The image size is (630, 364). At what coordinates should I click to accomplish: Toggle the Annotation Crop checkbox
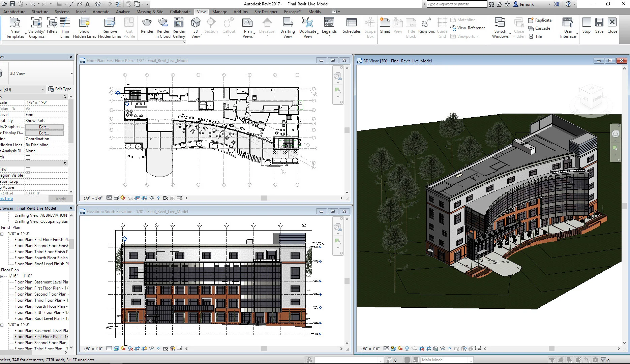pos(28,182)
